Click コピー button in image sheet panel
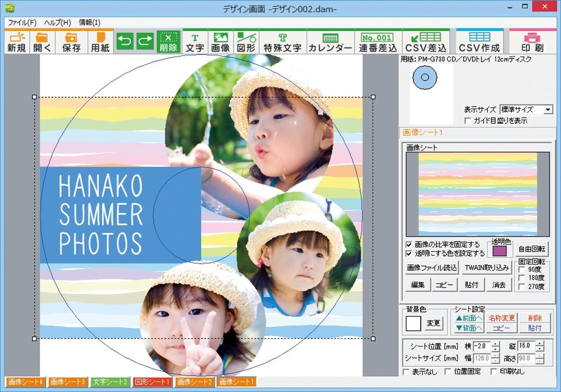This screenshot has height=392, width=561. (x=444, y=285)
